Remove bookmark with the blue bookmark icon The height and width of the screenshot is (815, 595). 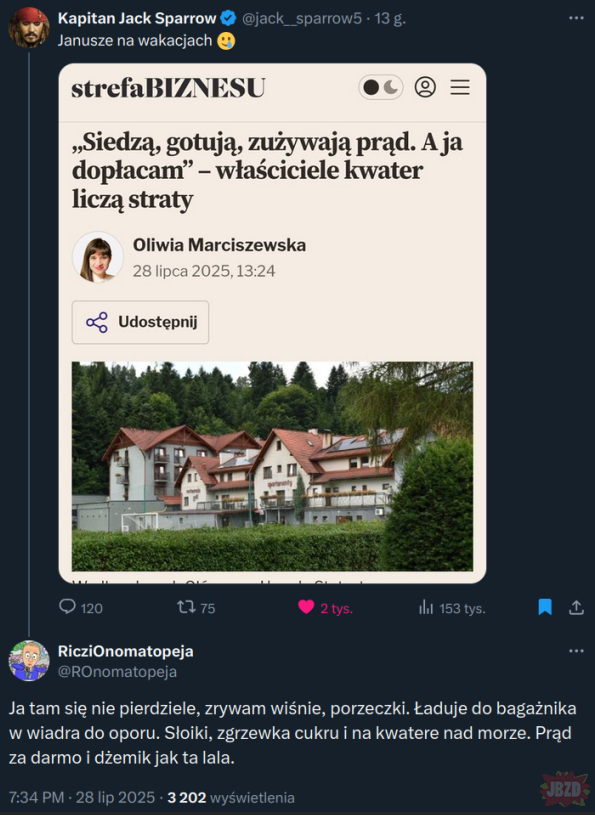545,607
